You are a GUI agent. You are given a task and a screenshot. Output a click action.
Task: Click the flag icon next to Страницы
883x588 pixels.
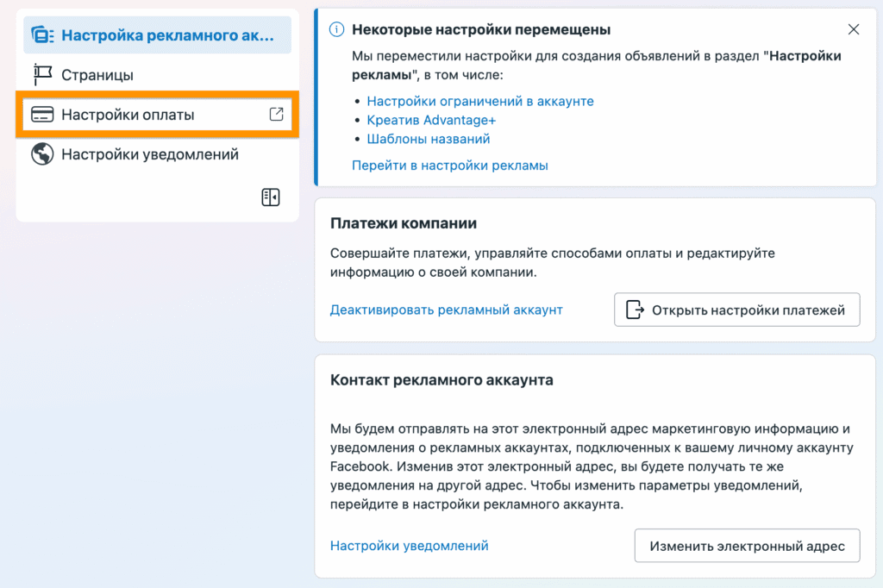[42, 75]
